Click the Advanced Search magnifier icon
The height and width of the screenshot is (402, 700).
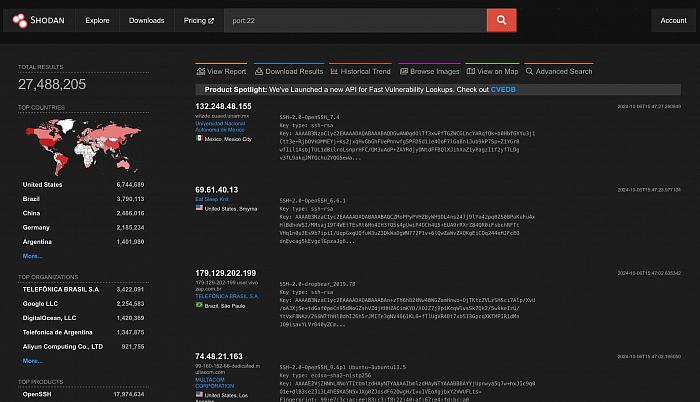click(529, 71)
